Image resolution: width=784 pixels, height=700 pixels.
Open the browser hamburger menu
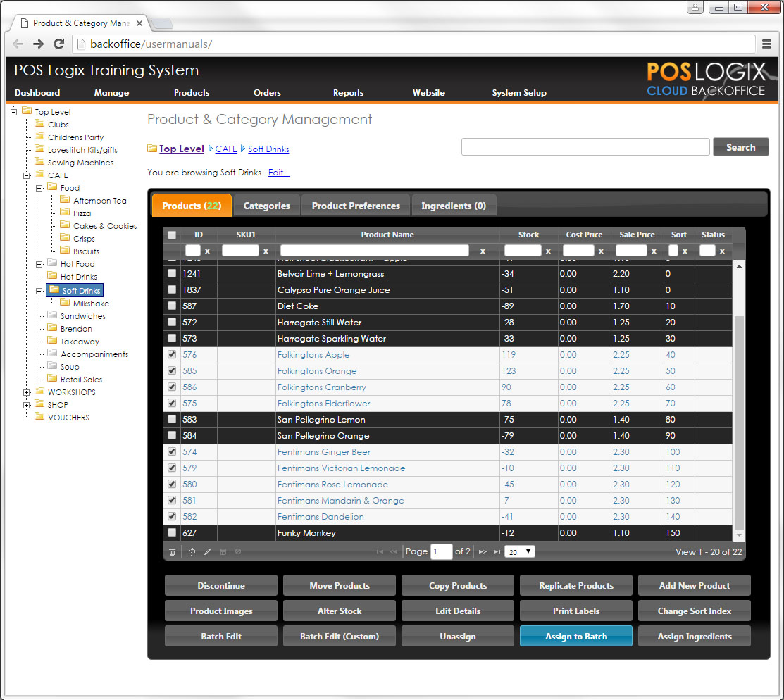tap(766, 44)
